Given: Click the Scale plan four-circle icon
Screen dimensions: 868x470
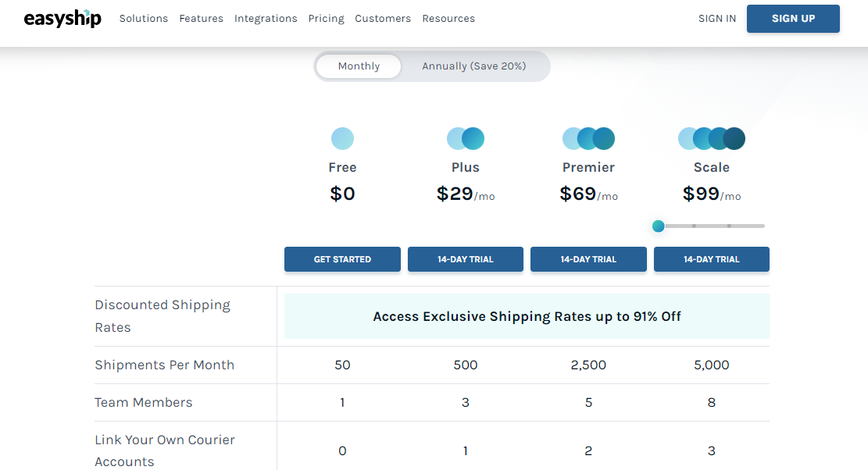Looking at the screenshot, I should (712, 138).
